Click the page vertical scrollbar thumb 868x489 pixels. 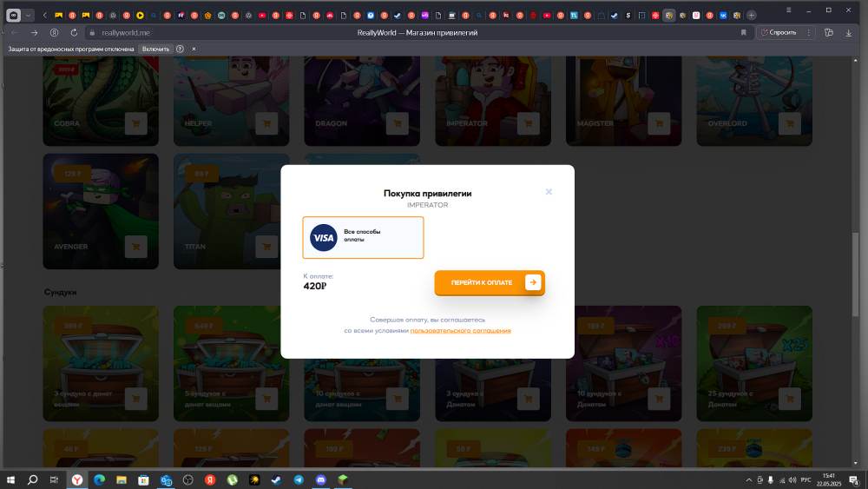pos(855,274)
